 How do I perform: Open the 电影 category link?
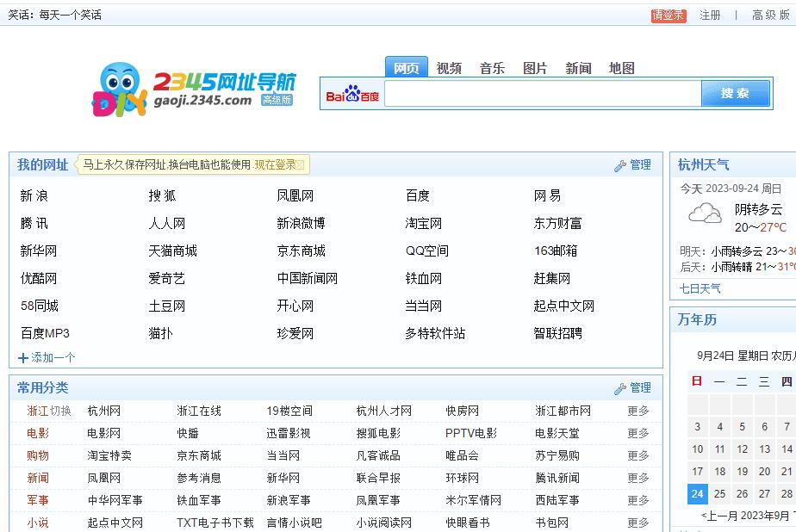point(38,433)
